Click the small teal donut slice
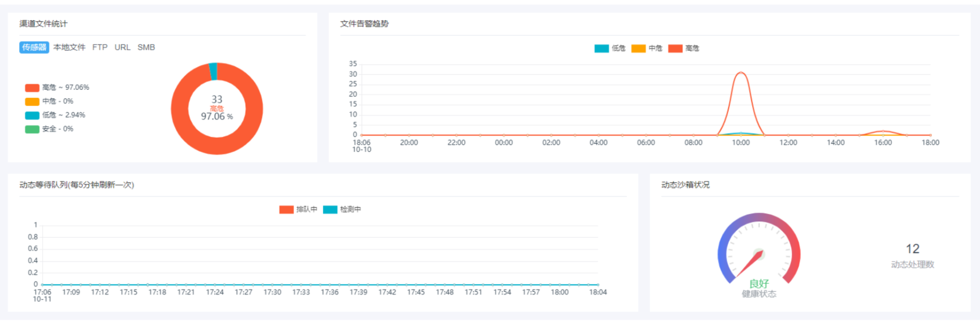 click(x=213, y=71)
